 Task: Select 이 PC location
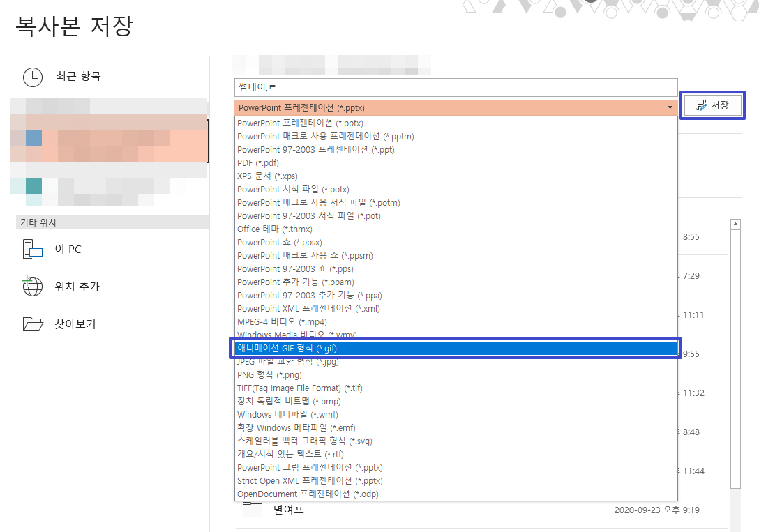coord(68,249)
